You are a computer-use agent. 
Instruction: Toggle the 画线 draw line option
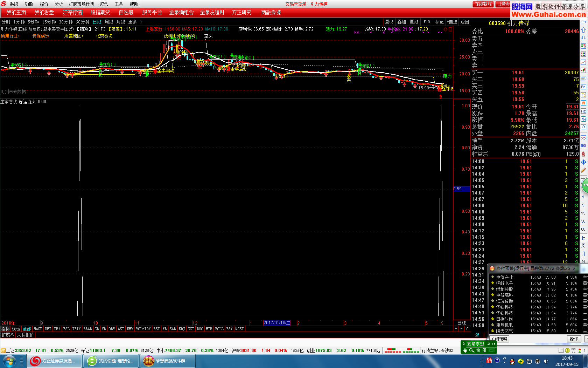(x=414, y=22)
